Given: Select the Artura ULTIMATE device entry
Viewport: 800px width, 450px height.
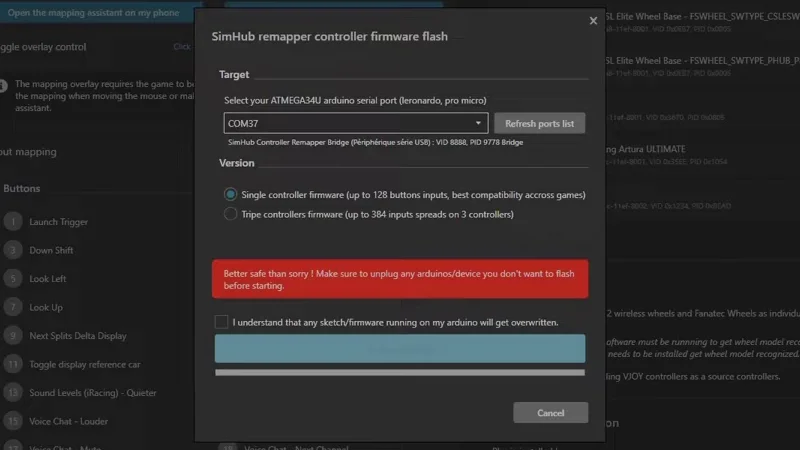Looking at the screenshot, I should click(x=667, y=155).
